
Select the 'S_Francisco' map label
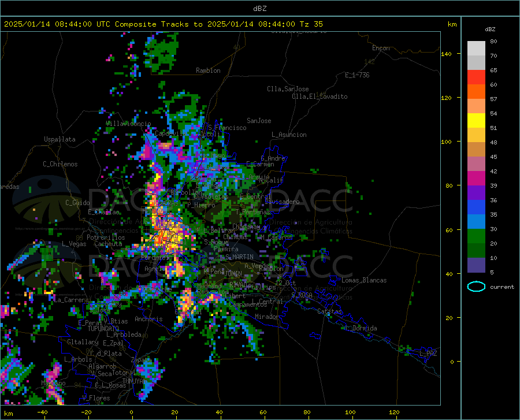227,128
